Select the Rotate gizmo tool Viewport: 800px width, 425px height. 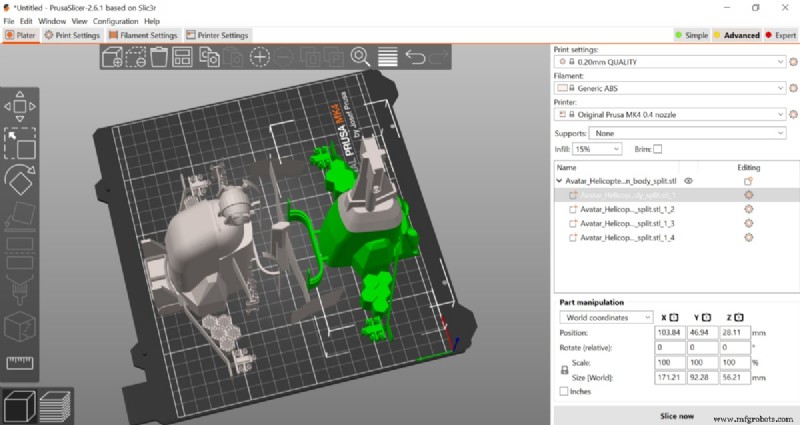(20, 180)
